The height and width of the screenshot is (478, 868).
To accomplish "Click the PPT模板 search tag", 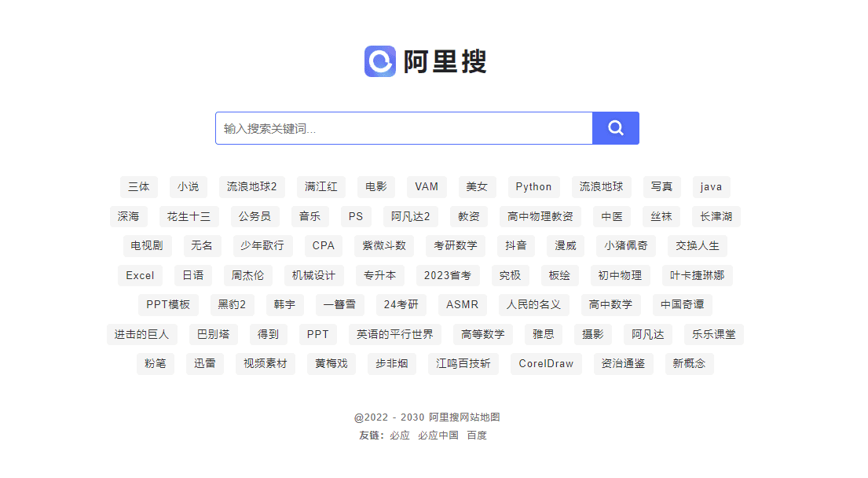I will (x=167, y=304).
